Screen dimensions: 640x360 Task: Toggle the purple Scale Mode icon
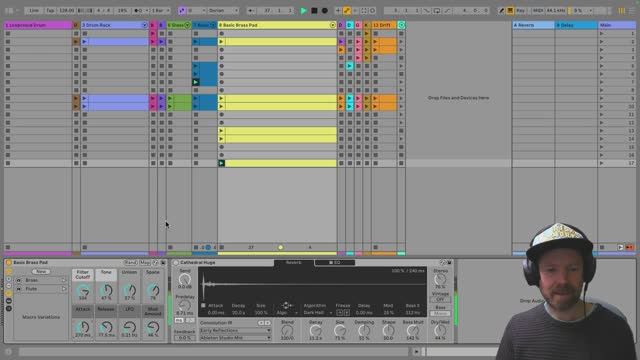(182, 11)
